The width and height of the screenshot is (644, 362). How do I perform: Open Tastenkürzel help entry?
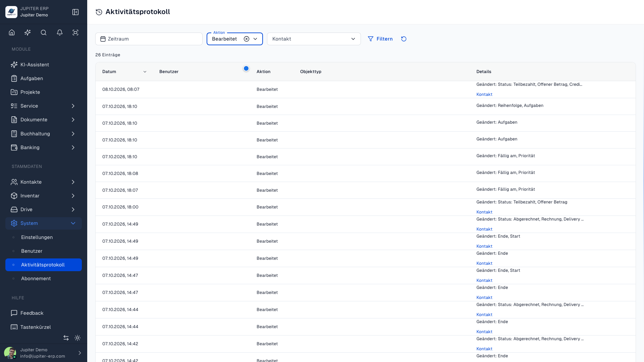[x=44, y=327]
